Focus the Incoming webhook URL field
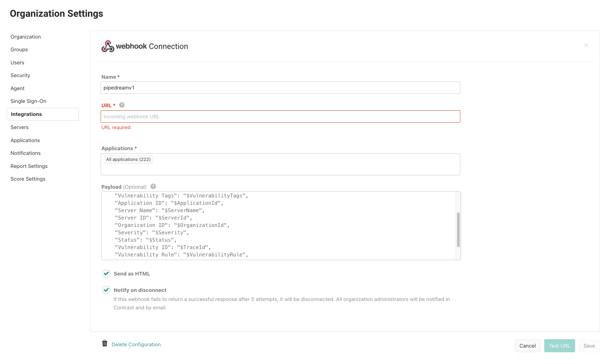This screenshot has height=364, width=607. [280, 117]
